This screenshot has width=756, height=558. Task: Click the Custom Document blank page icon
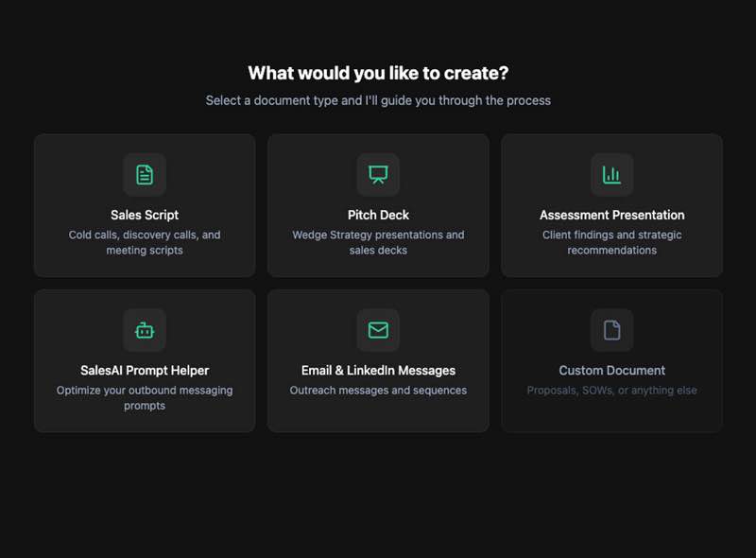(x=611, y=330)
